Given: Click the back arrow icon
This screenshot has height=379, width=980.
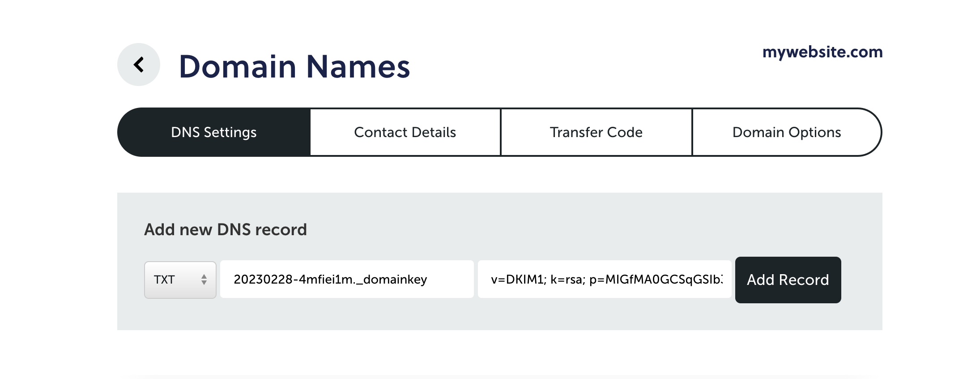Looking at the screenshot, I should [139, 65].
